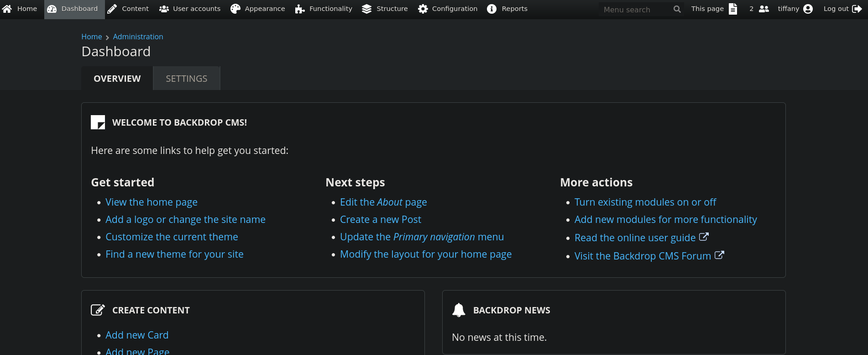This screenshot has height=355, width=868.
Task: Open Add new Card link
Action: click(137, 335)
